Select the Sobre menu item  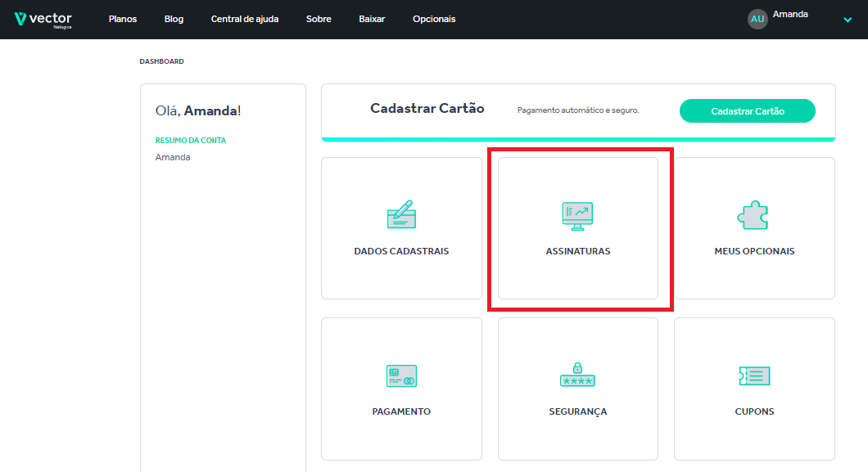coord(319,19)
